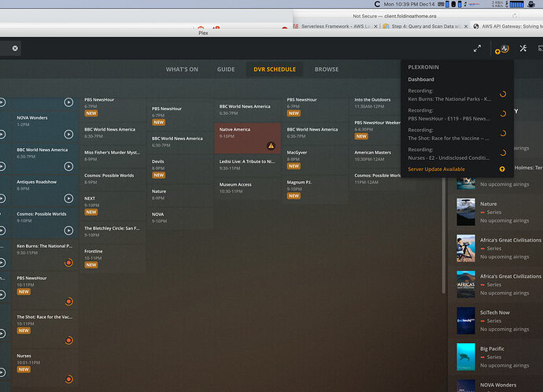Click Africa's Great Civilisations thumbnail with the telescope
The height and width of the screenshot is (392, 543).
[466, 248]
